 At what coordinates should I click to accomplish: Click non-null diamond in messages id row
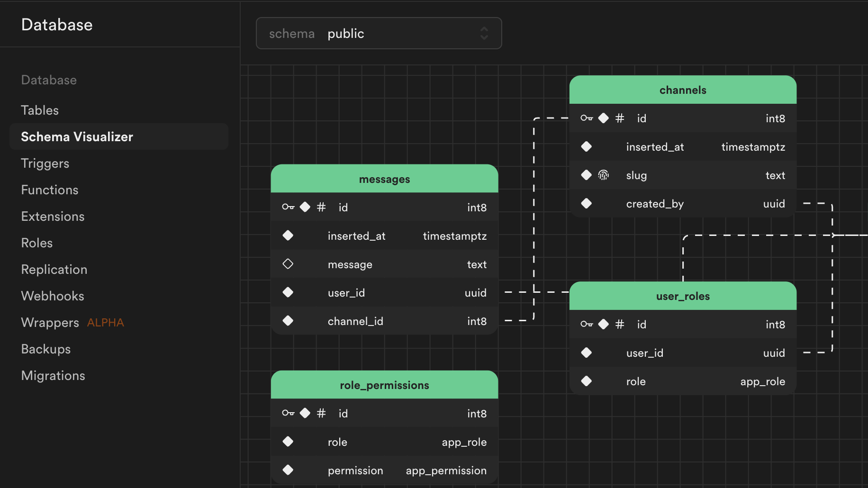tap(305, 207)
